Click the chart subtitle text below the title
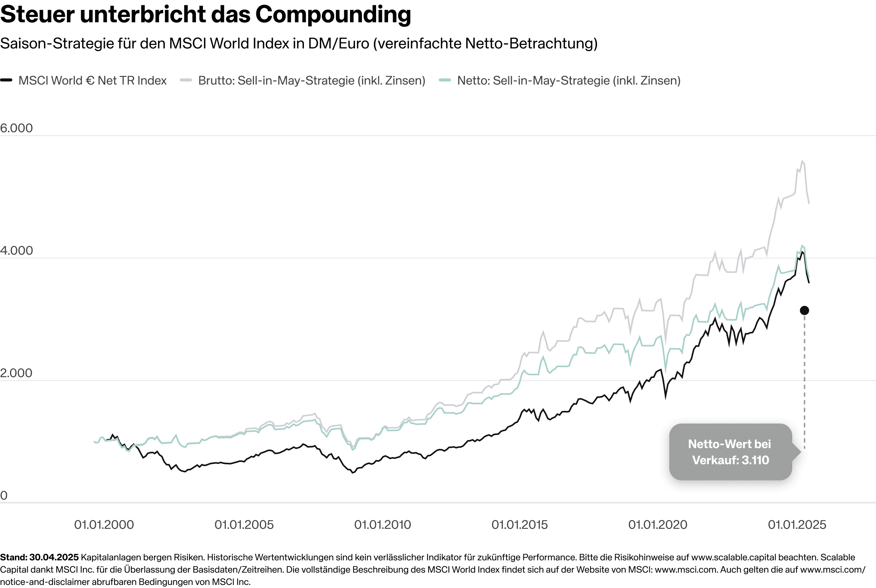This screenshot has height=588, width=876. pos(298,44)
